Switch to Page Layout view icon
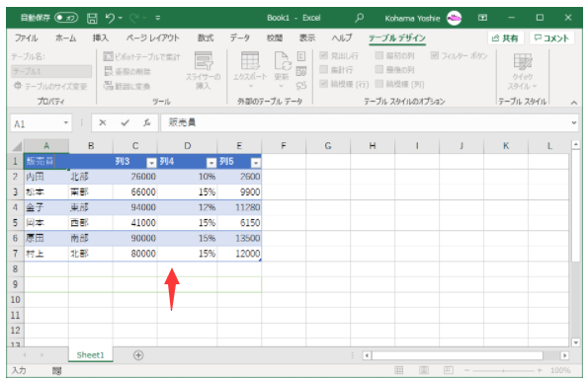 (424, 370)
